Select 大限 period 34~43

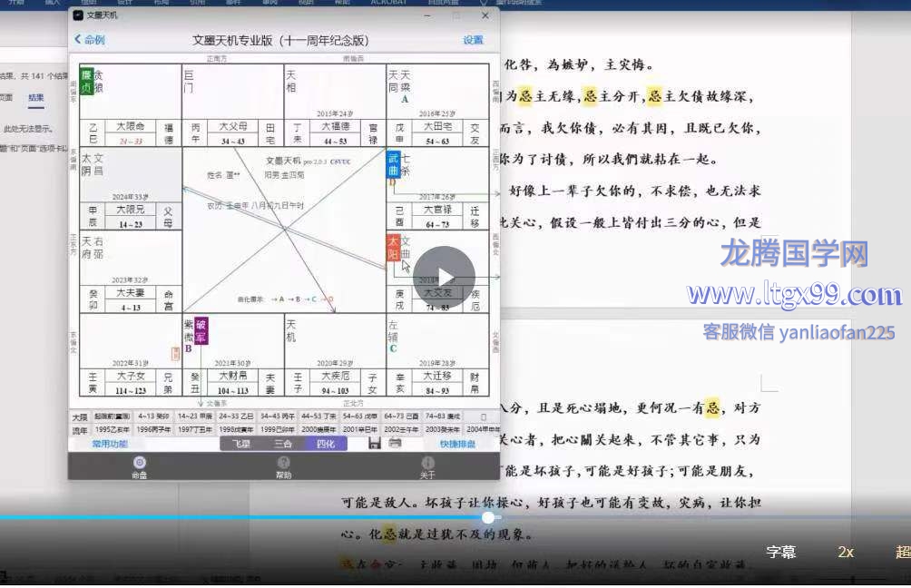[277, 416]
